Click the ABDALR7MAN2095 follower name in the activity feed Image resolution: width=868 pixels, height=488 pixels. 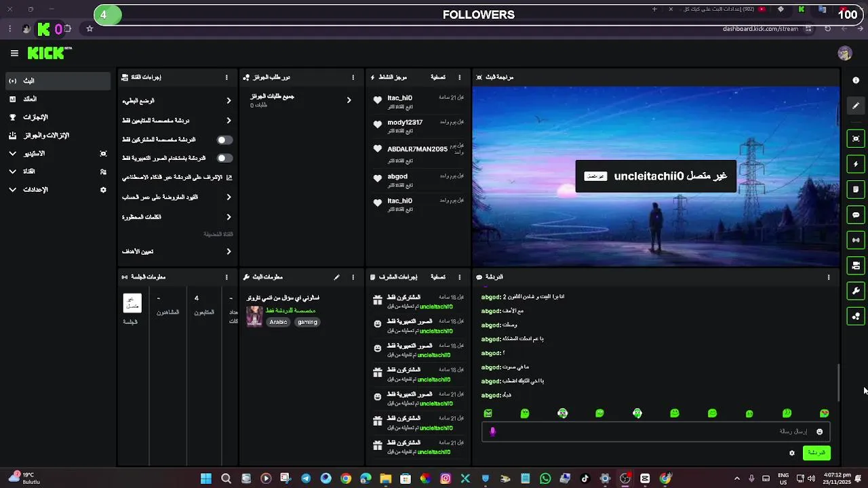(417, 149)
